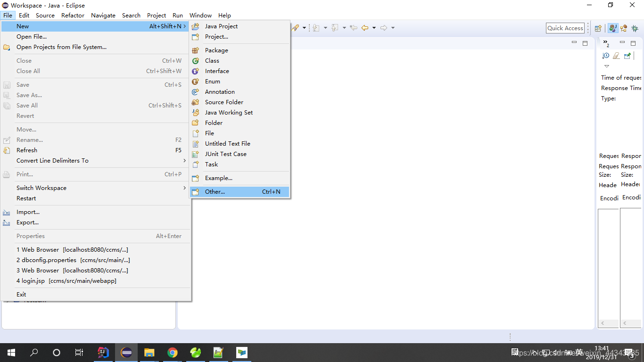Switch to the Debug perspective bug icon

[635, 28]
